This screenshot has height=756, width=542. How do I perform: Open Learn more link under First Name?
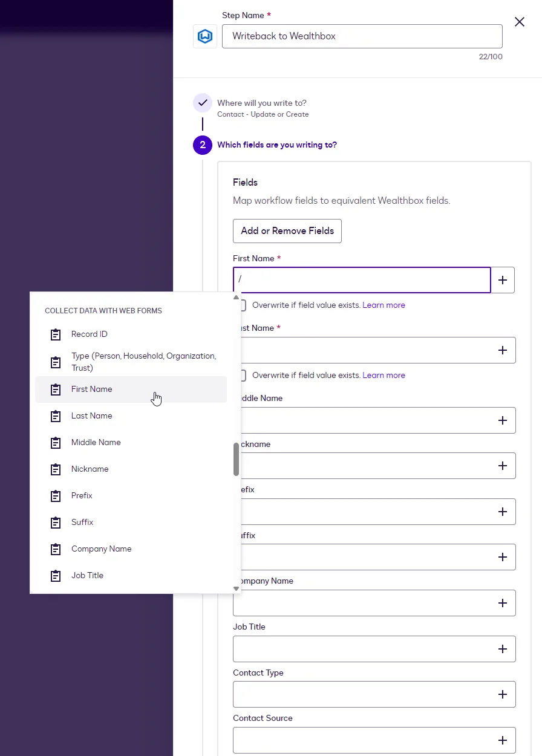[384, 305]
